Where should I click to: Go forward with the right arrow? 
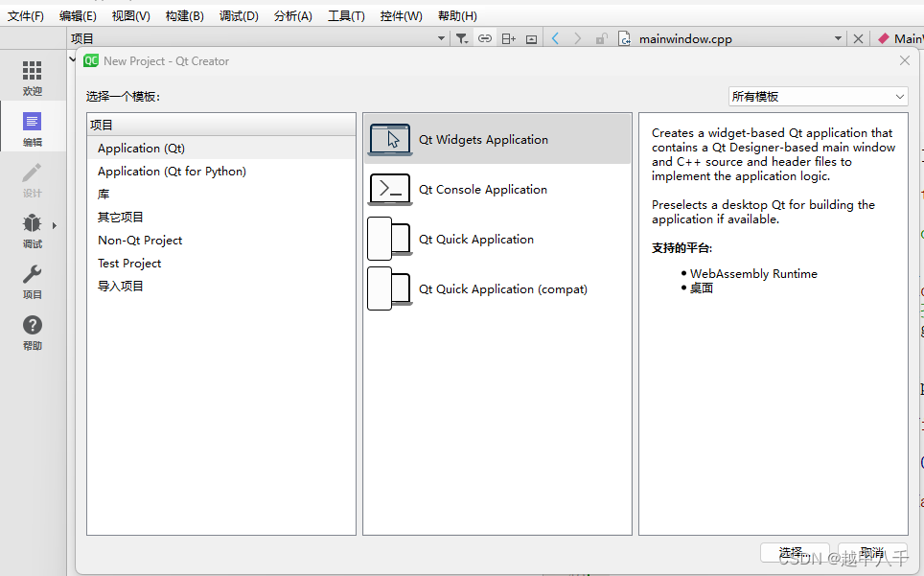coord(578,39)
